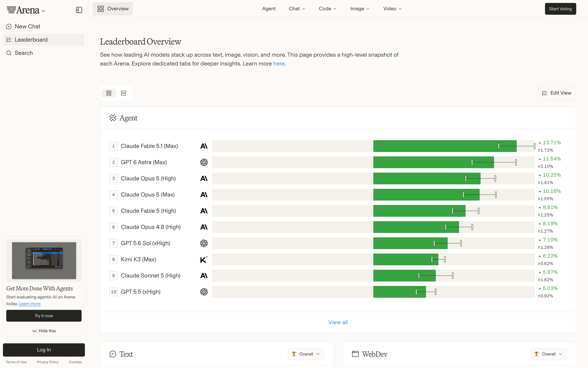Open the WebDev section Overall dropdown
588x368 pixels.
click(548, 354)
